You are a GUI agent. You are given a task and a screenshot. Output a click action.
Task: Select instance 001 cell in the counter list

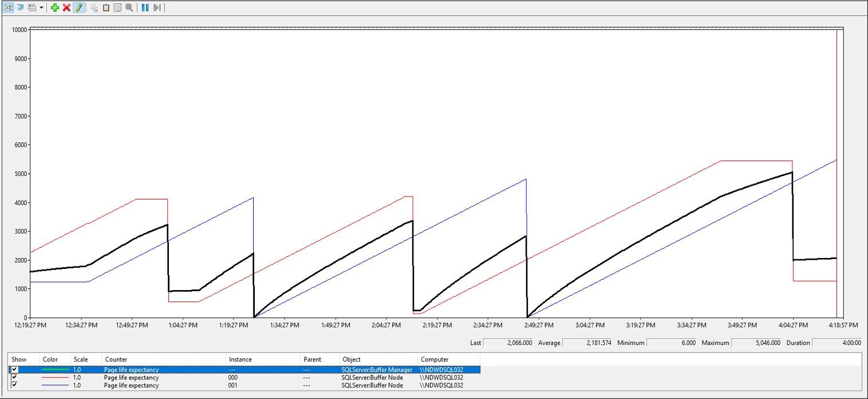pos(232,385)
